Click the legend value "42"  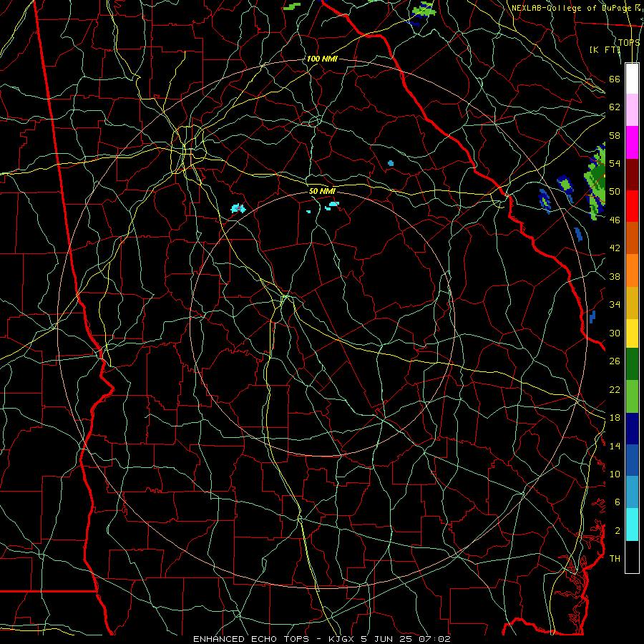tap(615, 248)
